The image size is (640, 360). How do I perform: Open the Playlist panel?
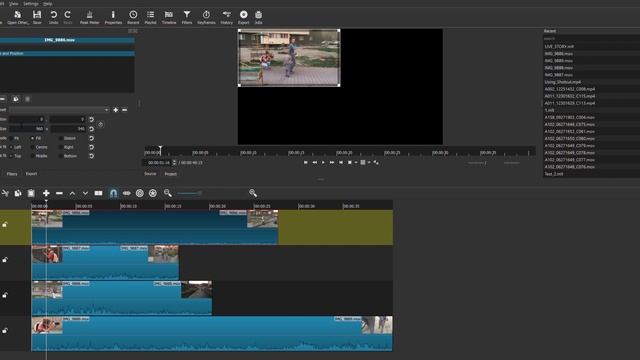151,17
